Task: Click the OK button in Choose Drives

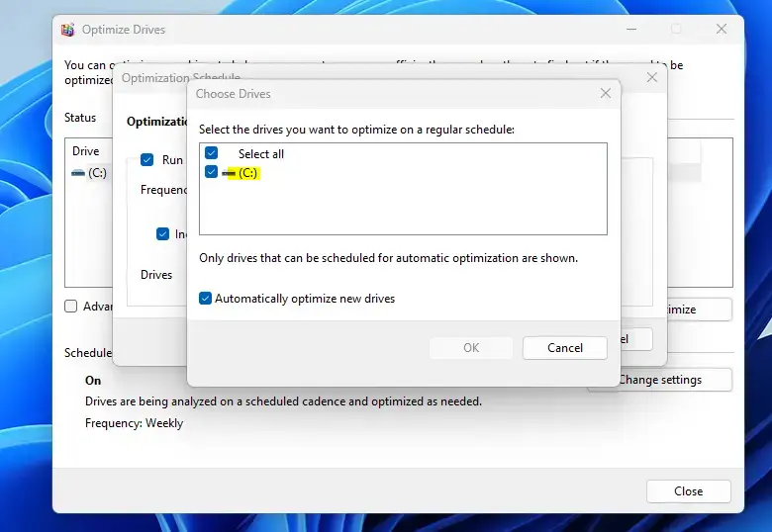Action: 471,348
